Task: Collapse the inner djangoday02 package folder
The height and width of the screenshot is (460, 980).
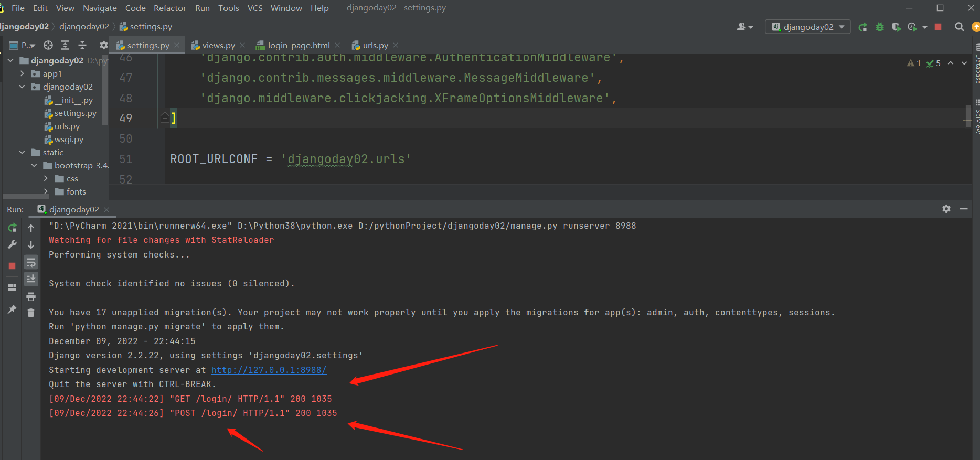Action: (22, 87)
